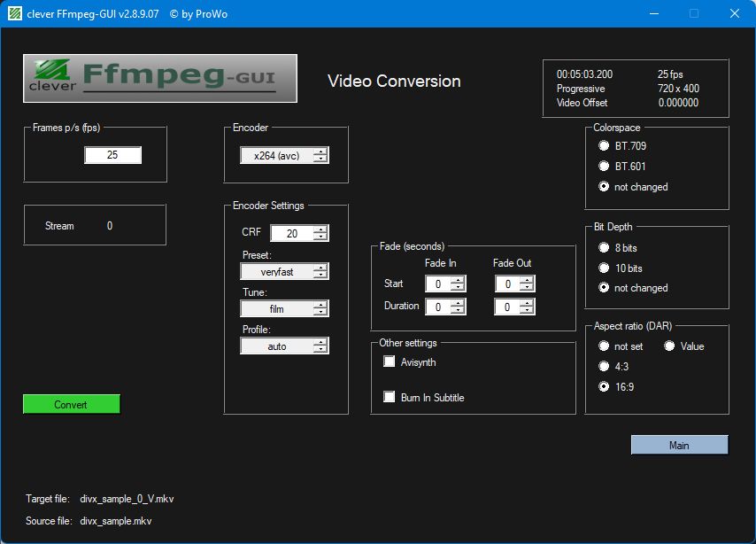The width and height of the screenshot is (756, 544).
Task: Decrease Fade Out Duration value
Action: (528, 310)
